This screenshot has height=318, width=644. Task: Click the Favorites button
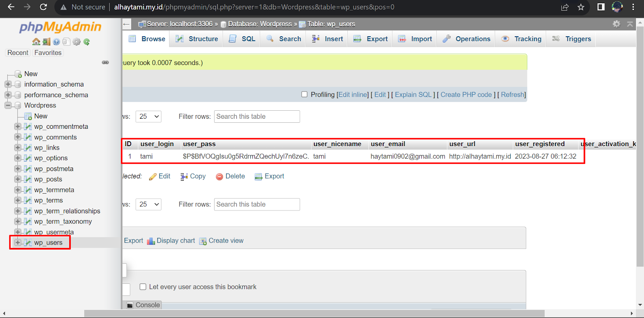click(x=48, y=53)
